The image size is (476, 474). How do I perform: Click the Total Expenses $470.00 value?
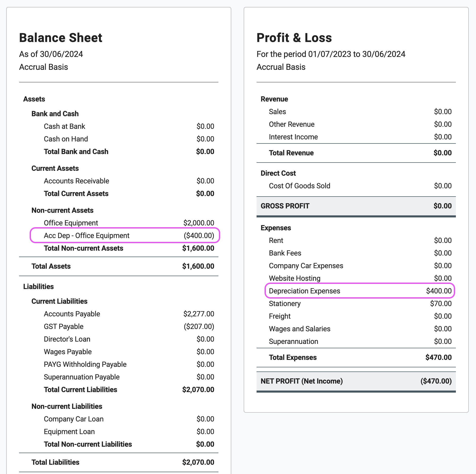click(438, 357)
